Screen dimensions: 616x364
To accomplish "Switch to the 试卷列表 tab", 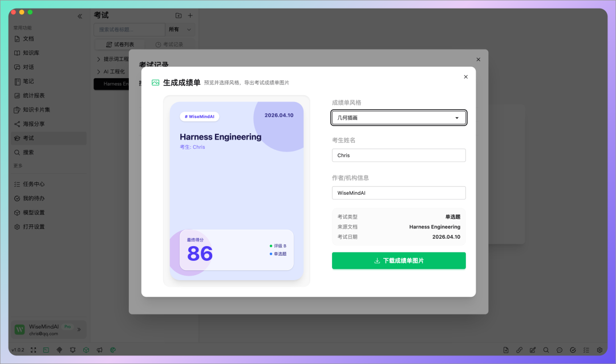I will coord(120,44).
